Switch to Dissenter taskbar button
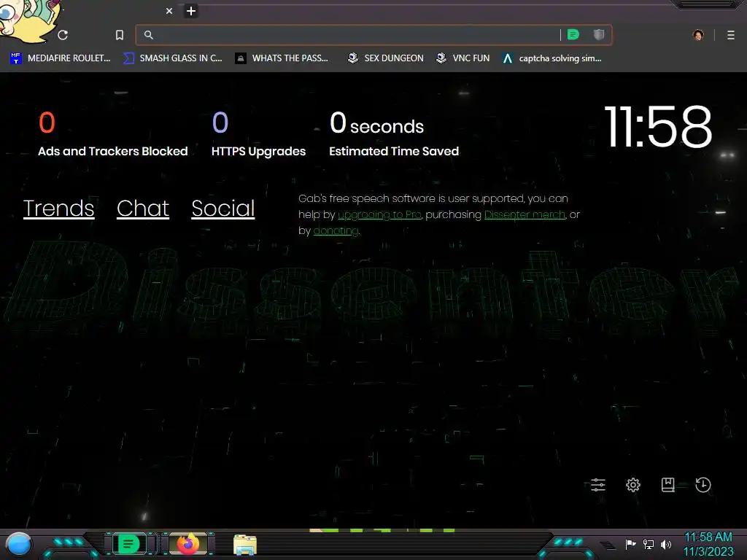Image resolution: width=747 pixels, height=560 pixels. 128,544
